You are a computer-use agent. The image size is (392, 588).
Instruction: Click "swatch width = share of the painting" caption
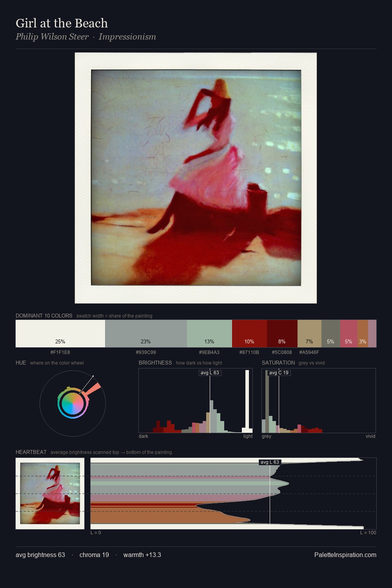[114, 316]
